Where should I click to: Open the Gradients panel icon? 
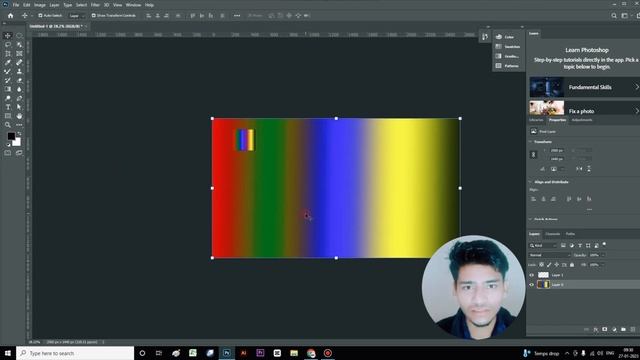pos(499,56)
